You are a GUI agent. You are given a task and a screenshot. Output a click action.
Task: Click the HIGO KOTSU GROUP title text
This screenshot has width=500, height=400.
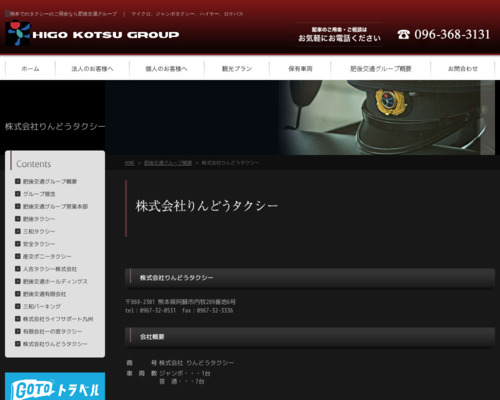point(106,35)
